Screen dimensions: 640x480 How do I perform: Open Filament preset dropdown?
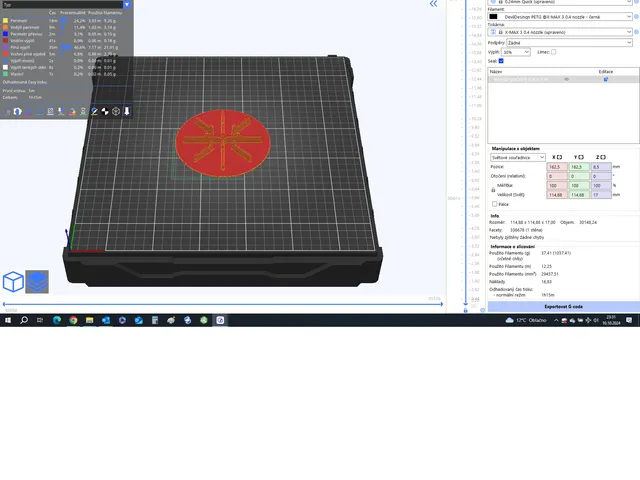[560, 17]
